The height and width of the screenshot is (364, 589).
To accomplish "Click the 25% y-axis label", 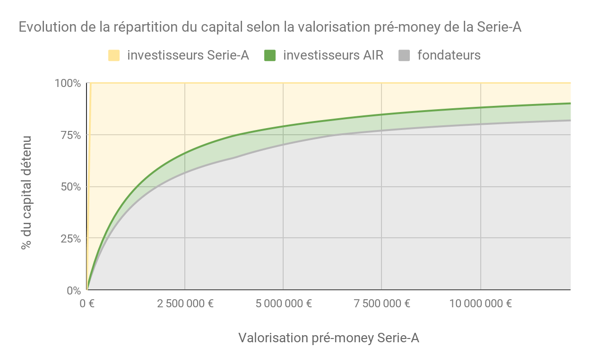I will (71, 239).
